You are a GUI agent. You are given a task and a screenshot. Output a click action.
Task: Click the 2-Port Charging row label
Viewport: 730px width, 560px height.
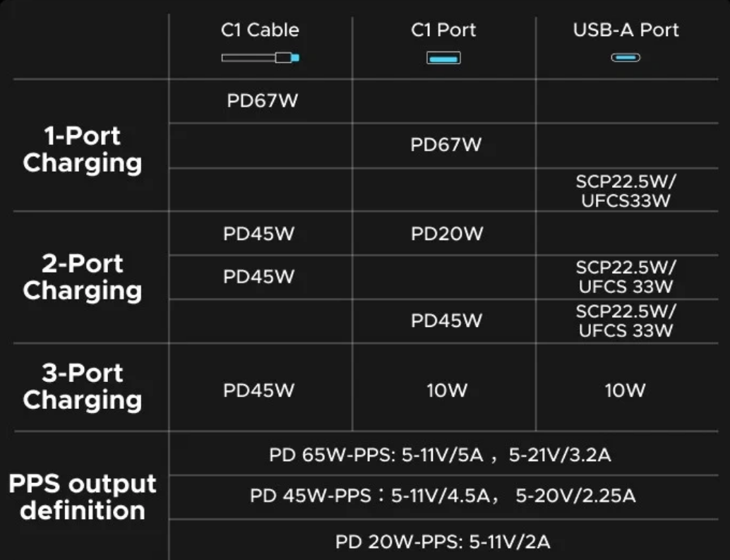(83, 277)
